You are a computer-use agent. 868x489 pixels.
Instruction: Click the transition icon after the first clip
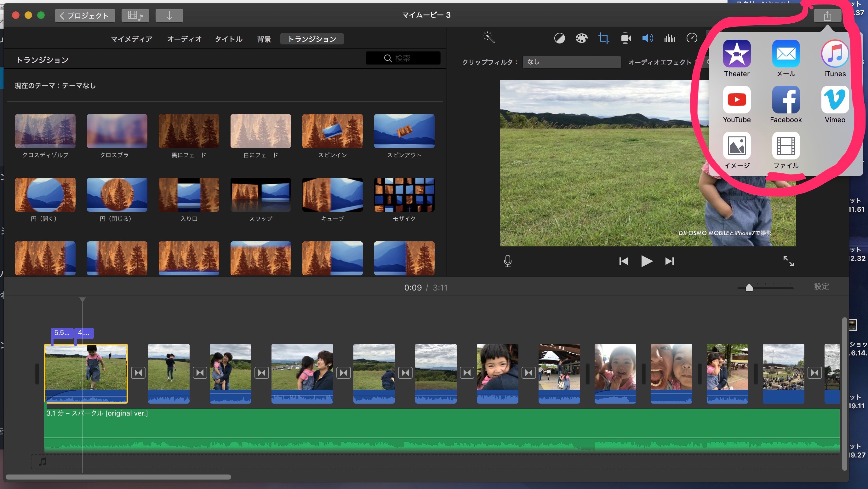pyautogui.click(x=138, y=373)
